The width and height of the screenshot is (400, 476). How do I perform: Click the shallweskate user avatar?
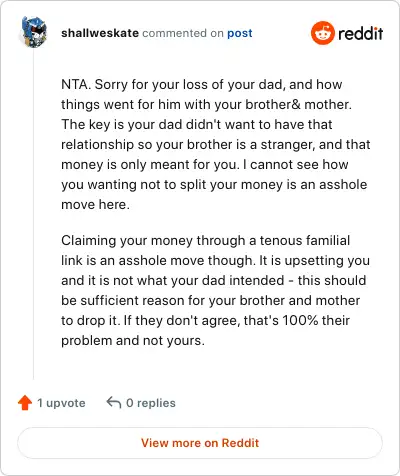tap(34, 32)
